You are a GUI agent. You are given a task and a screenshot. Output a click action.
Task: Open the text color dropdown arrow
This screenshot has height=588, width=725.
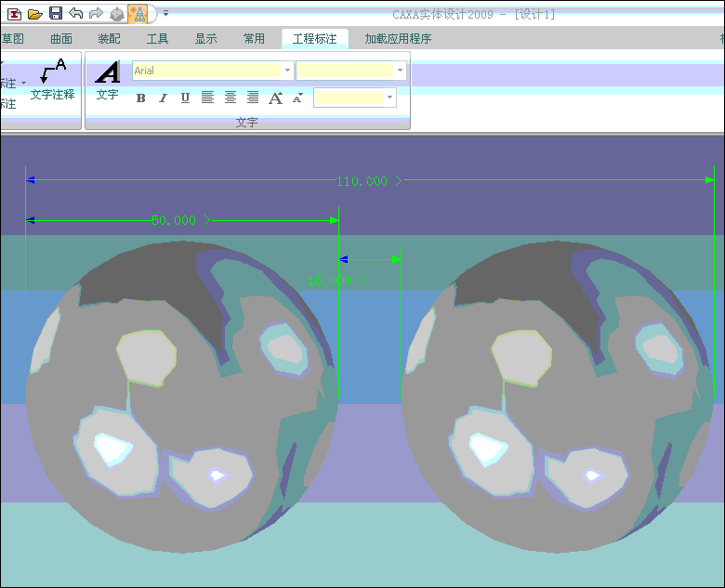click(x=389, y=98)
